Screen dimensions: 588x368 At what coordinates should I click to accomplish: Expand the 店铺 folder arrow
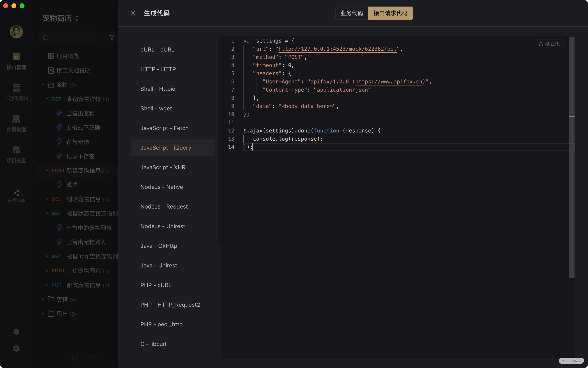43,299
